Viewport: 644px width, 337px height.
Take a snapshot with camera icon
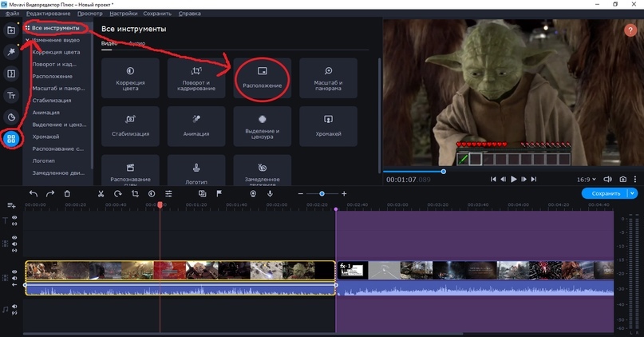pos(623,179)
